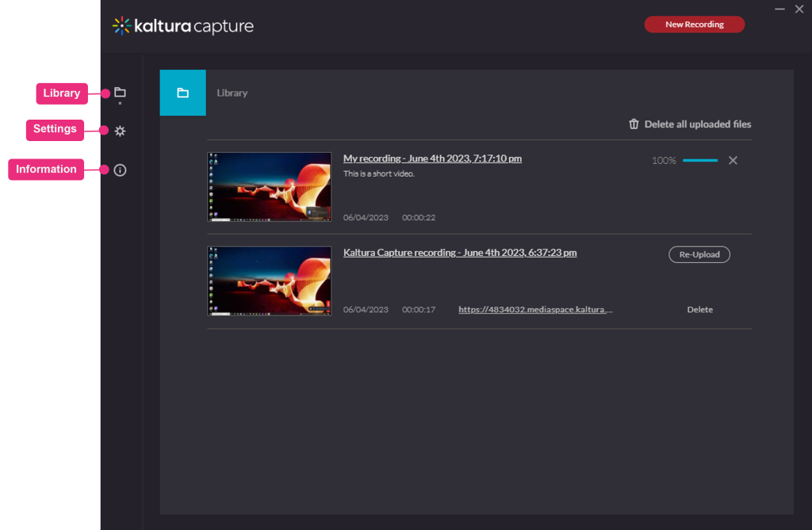Open the 'My recording - June 4th 2023' title

(432, 158)
